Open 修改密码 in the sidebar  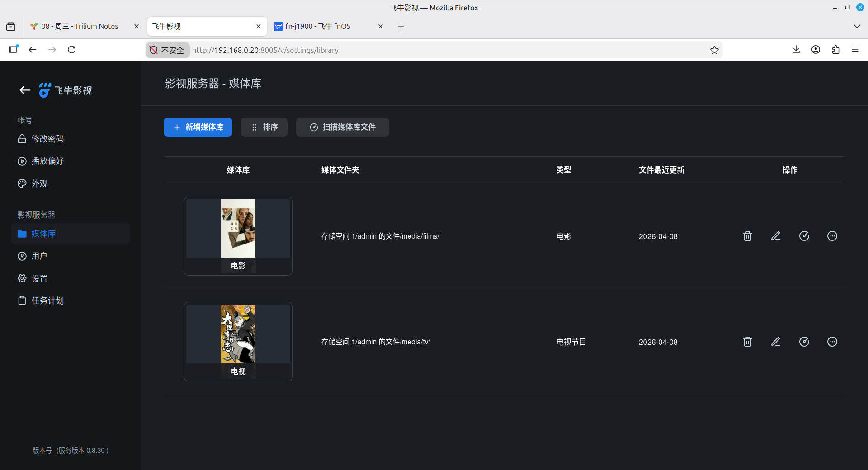tap(47, 139)
